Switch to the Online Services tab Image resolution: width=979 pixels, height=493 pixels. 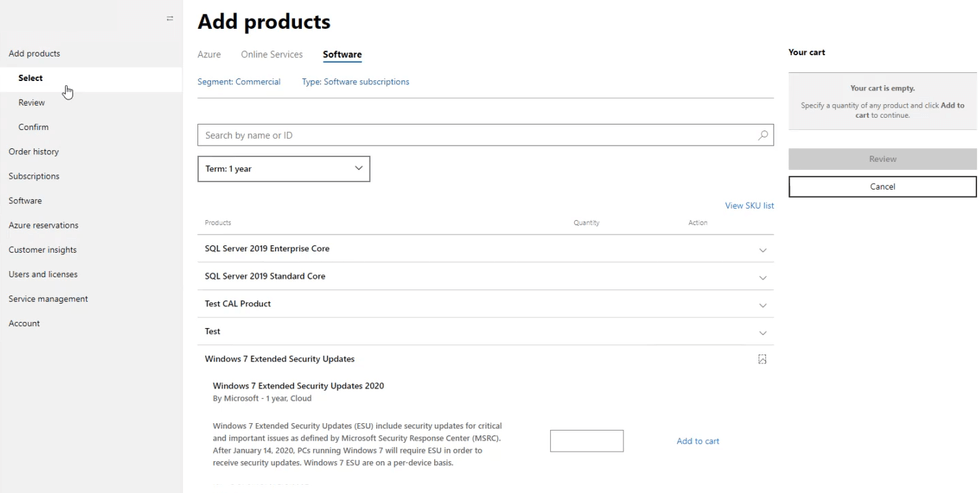coord(272,54)
